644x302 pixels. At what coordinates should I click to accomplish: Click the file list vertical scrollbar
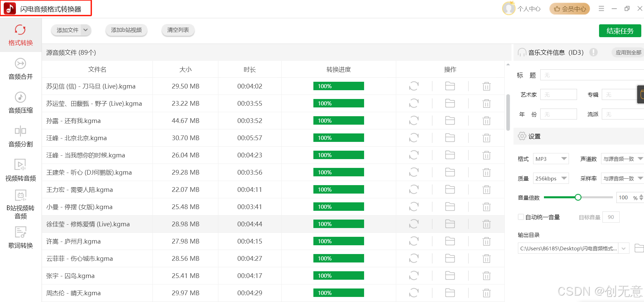coord(508,112)
